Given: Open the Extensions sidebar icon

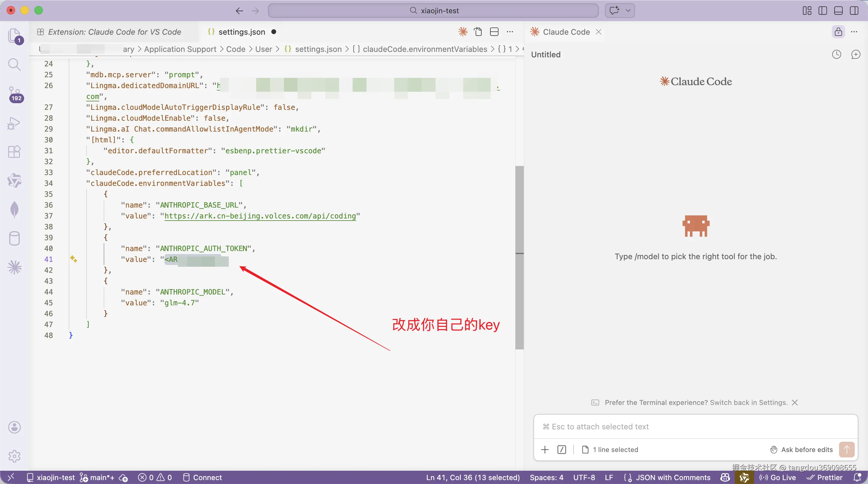Looking at the screenshot, I should coord(14,151).
